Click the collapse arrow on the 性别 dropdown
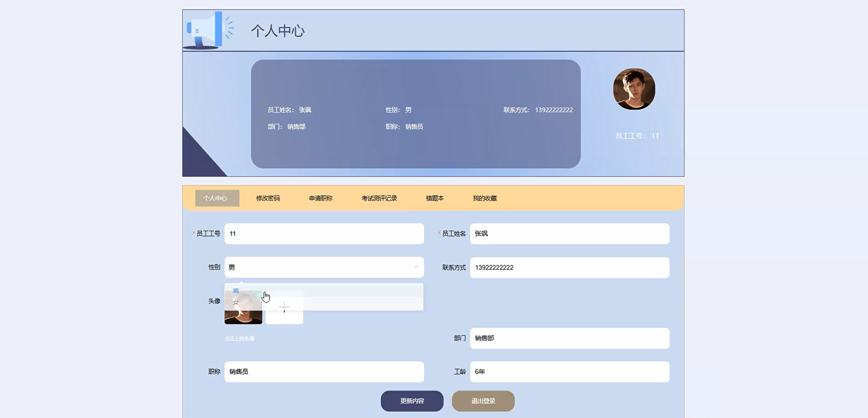 417,267
